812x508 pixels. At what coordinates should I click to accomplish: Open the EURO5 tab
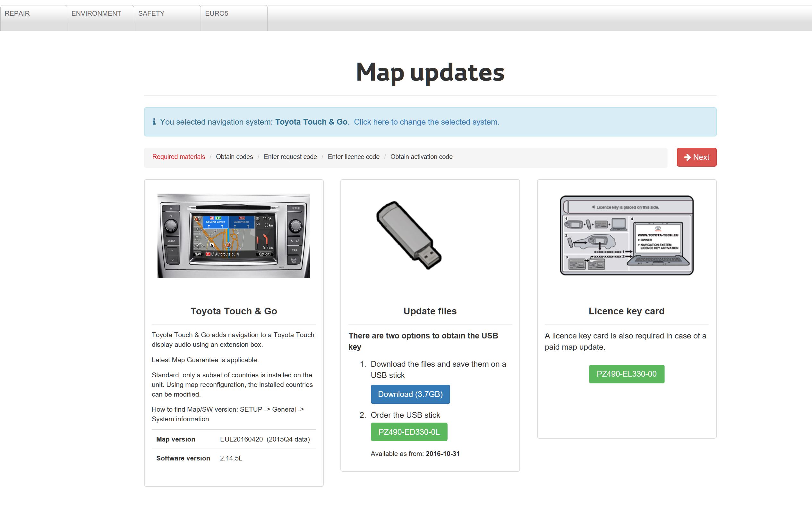click(x=234, y=18)
